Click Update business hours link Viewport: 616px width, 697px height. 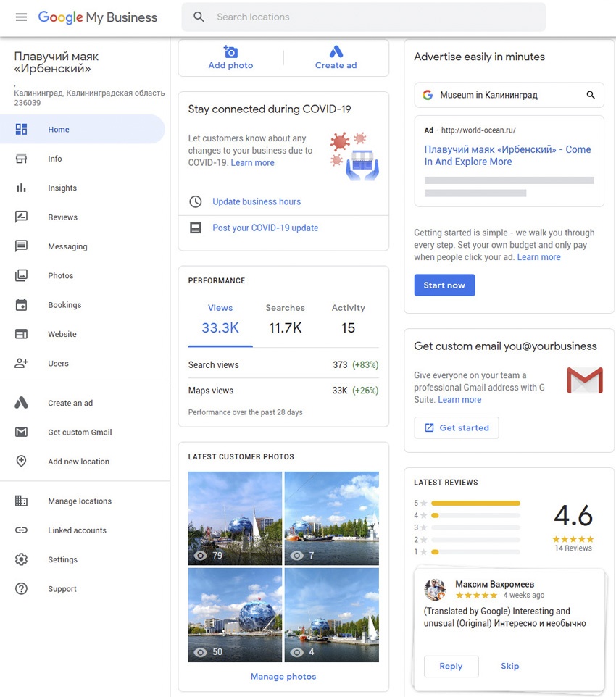point(257,201)
